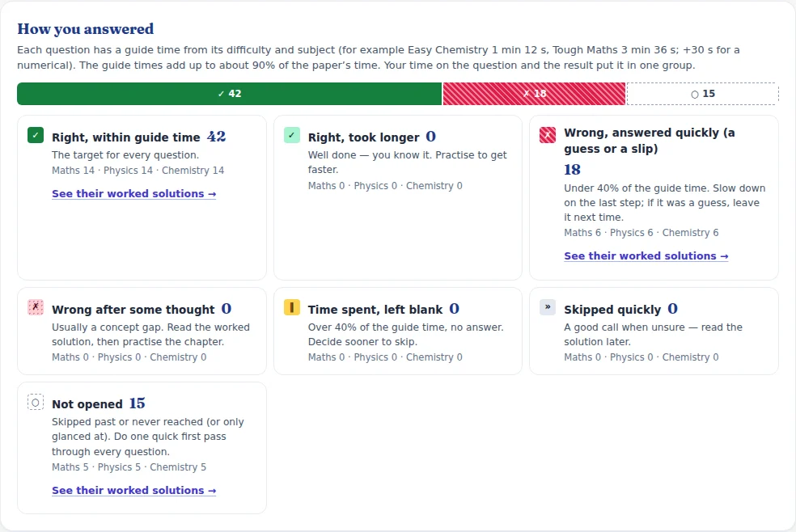Click 'Maths 5 · Physics 5 · Chemistry 5' breakdown
This screenshot has width=796, height=532.
click(129, 467)
